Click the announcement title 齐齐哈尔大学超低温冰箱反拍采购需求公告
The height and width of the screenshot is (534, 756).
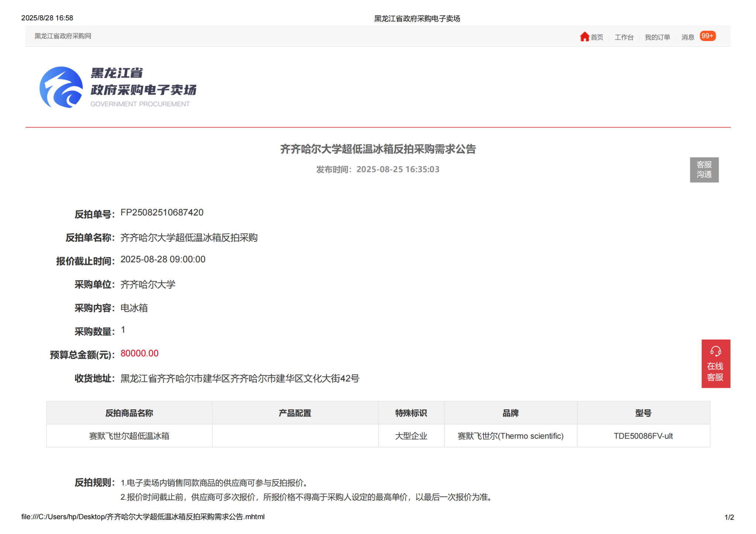coord(378,149)
